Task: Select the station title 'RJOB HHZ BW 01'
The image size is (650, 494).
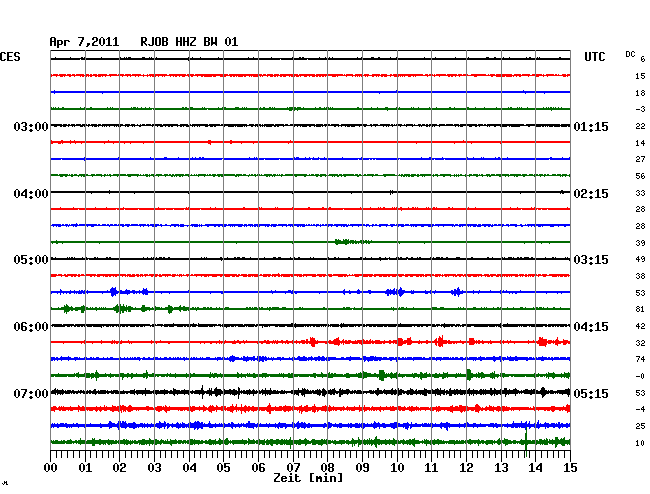Action: pos(189,42)
